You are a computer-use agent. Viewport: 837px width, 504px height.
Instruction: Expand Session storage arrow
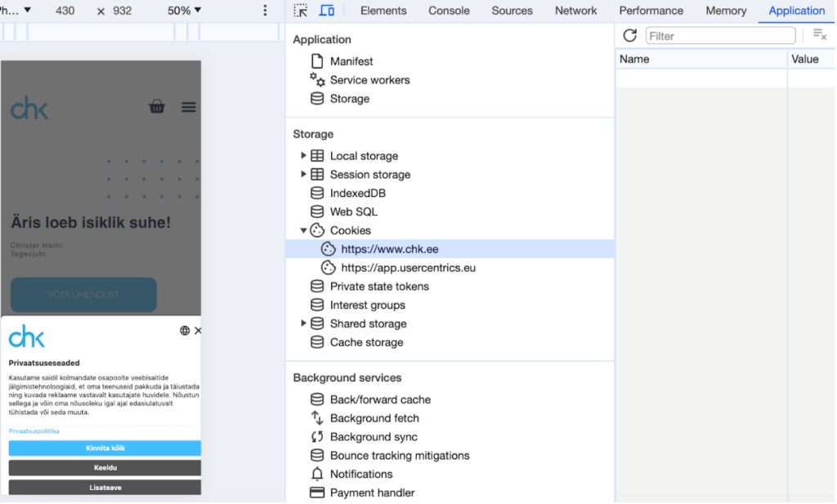pyautogui.click(x=303, y=175)
